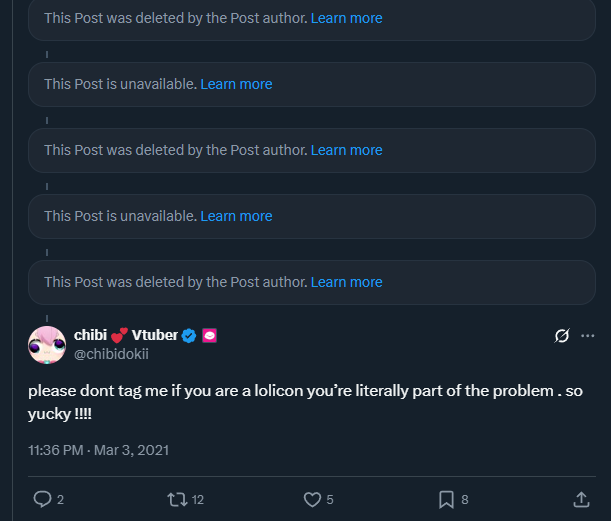Click Learn more on first deleted post
The height and width of the screenshot is (521, 611).
pos(346,18)
